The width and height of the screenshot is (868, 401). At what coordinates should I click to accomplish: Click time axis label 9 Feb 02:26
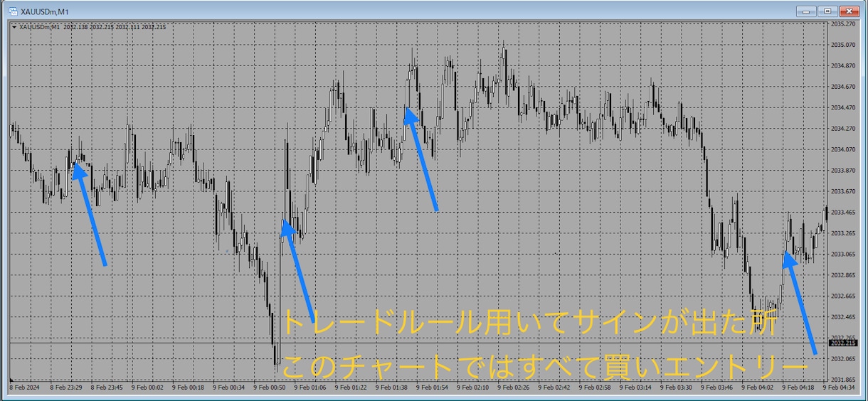pos(514,388)
